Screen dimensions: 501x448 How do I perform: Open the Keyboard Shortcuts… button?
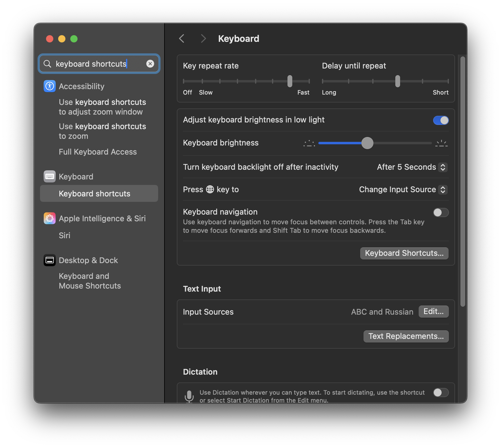[x=404, y=253]
